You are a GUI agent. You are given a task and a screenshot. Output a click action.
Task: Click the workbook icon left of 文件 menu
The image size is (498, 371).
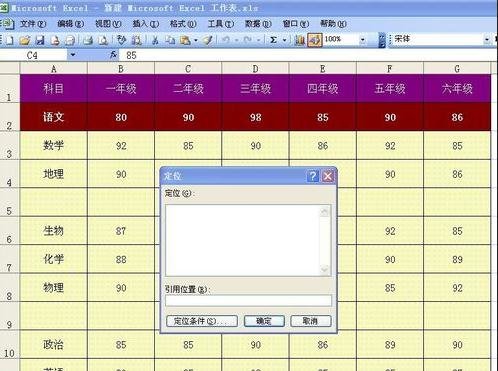pos(7,24)
